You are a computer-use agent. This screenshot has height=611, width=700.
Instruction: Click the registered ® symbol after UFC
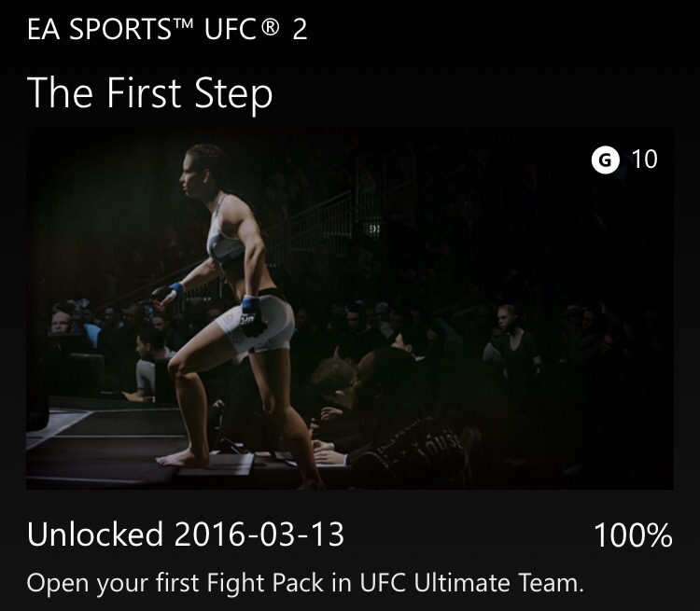tap(269, 27)
